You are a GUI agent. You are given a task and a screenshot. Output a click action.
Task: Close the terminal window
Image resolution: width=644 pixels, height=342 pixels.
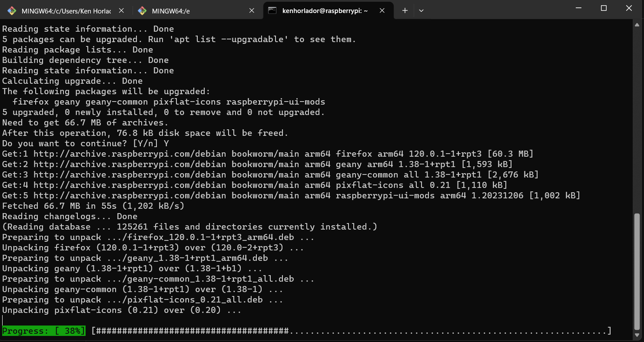coord(629,8)
